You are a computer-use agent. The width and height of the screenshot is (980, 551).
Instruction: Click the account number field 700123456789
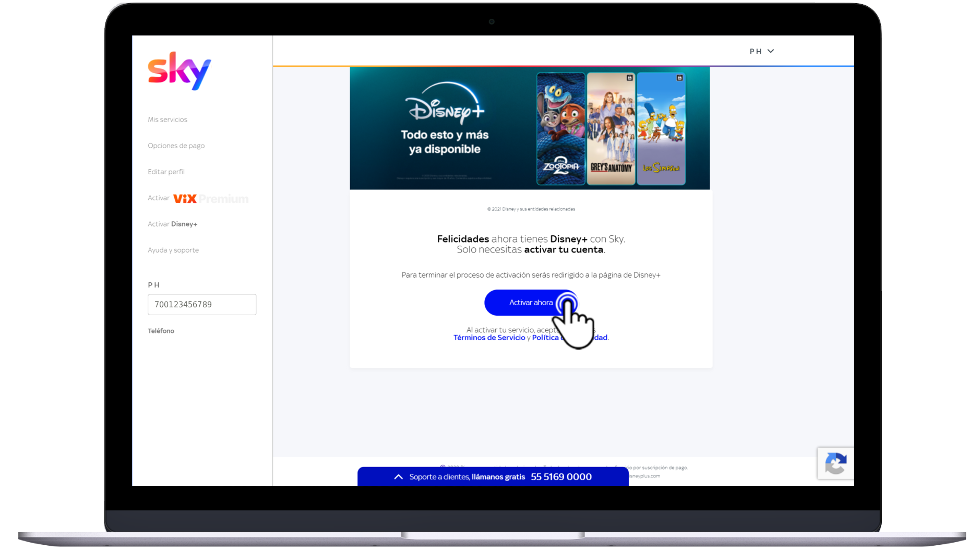(x=202, y=304)
